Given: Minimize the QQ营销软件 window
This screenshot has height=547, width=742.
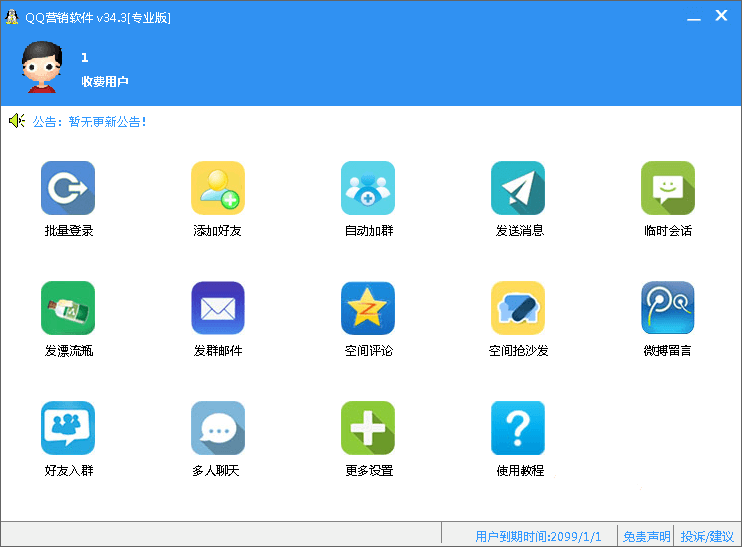Looking at the screenshot, I should [x=694, y=18].
